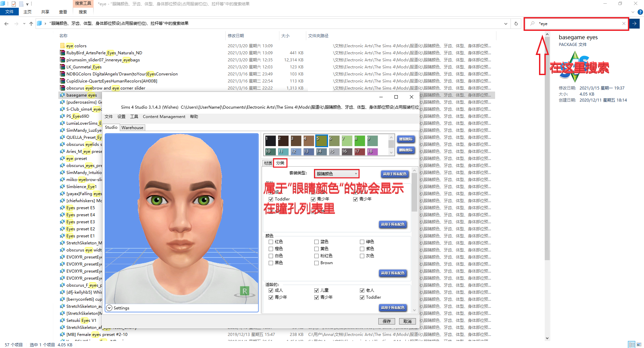This screenshot has height=348, width=644.
Task: Select swatch number 5
Action: pyautogui.click(x=321, y=141)
